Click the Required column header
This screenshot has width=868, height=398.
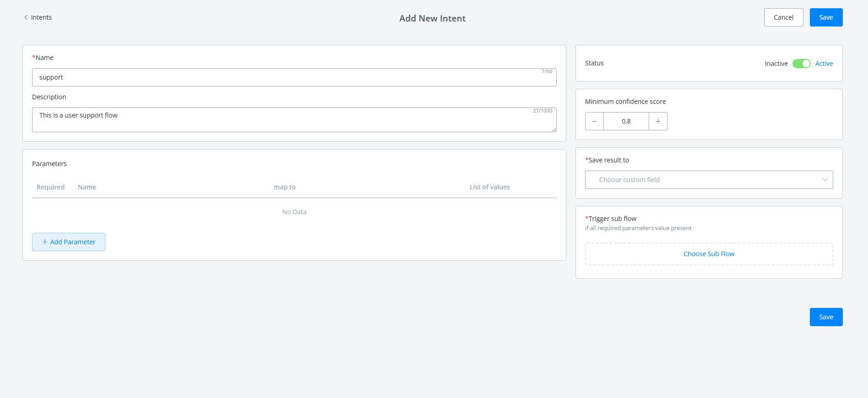tap(50, 187)
